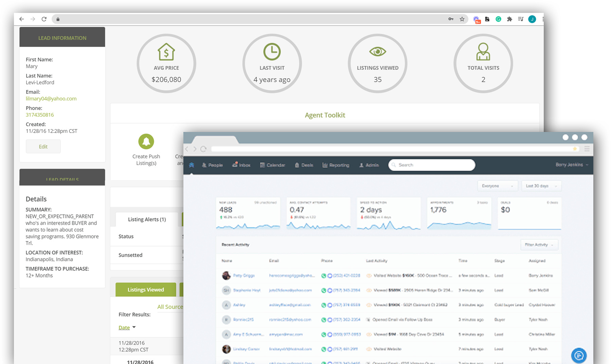Select the Listings Viewed tab
The height and width of the screenshot is (364, 611).
coord(145,289)
